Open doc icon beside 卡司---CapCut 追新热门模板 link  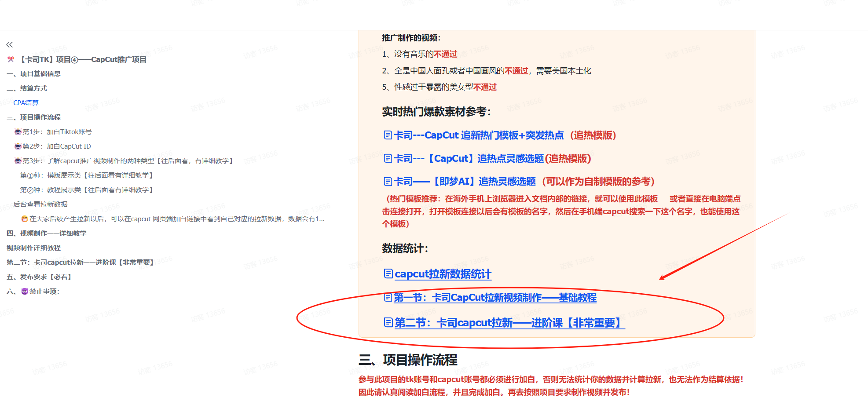pos(388,135)
